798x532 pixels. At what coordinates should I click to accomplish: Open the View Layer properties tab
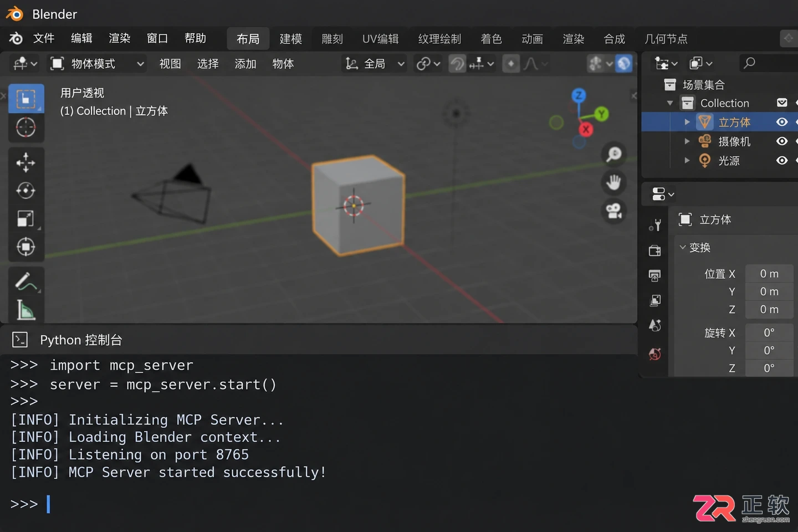655,300
